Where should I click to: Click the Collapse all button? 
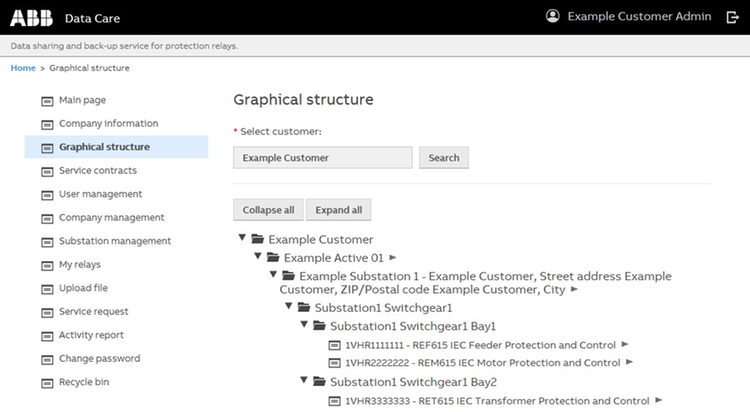[x=268, y=210]
